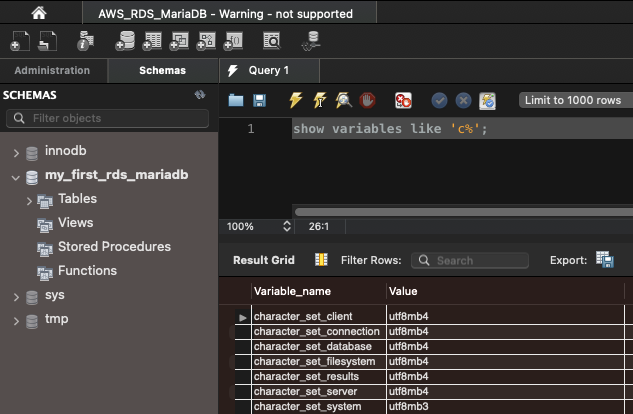Select the character_set_server cell
Image resolution: width=633 pixels, height=414 pixels.
(319, 391)
